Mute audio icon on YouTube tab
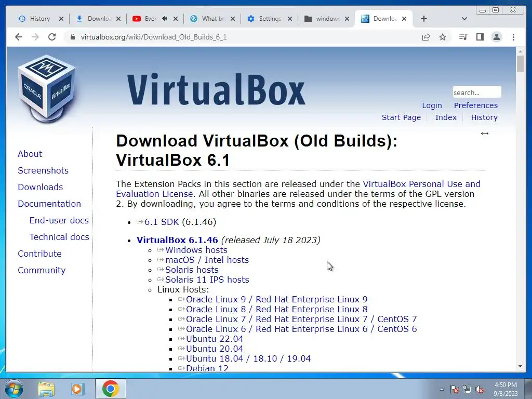 point(165,19)
